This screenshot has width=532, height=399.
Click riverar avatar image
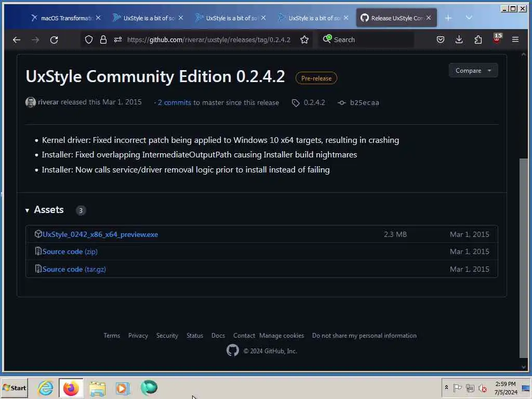click(x=31, y=102)
